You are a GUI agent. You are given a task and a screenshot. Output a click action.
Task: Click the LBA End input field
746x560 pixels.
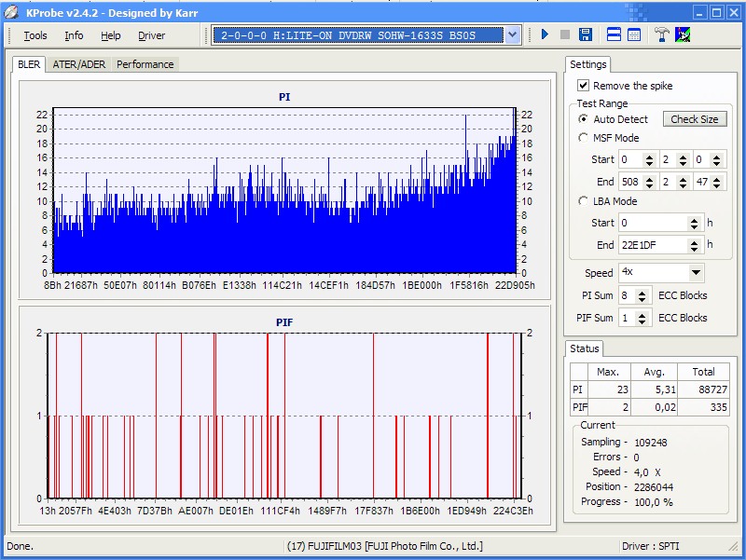(x=652, y=245)
